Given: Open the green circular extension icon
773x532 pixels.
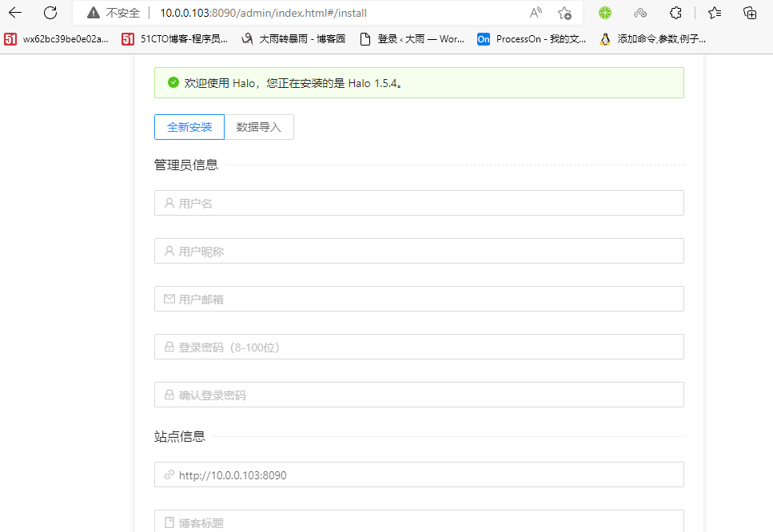Looking at the screenshot, I should coord(605,13).
